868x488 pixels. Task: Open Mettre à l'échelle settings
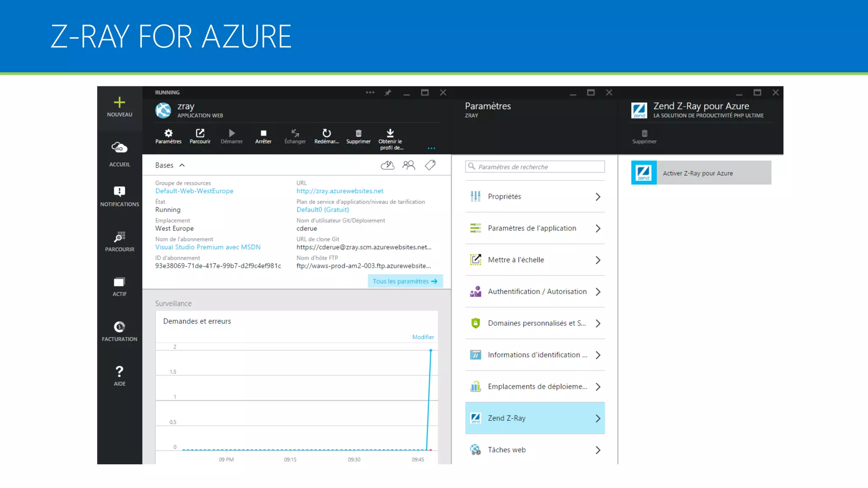coord(535,260)
